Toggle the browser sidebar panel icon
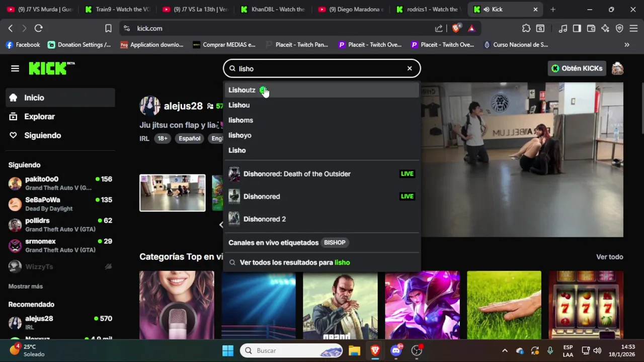 (577, 29)
